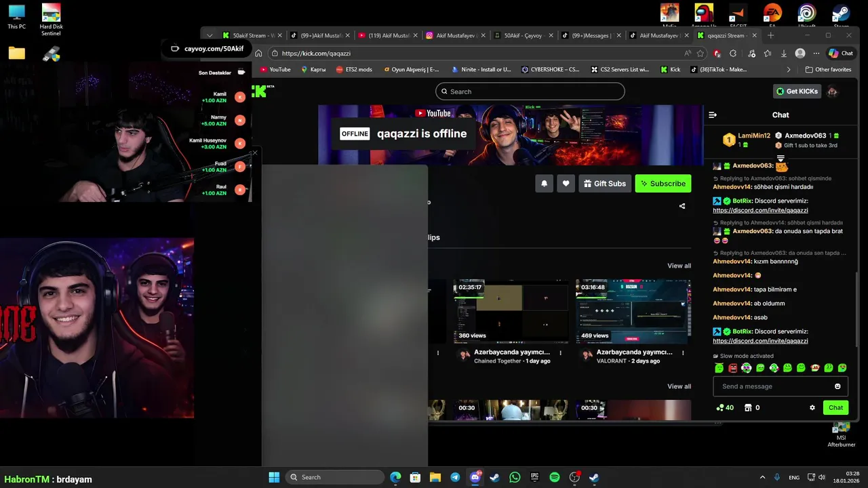
Task: Select the red angry emote in chat row
Action: click(732, 368)
